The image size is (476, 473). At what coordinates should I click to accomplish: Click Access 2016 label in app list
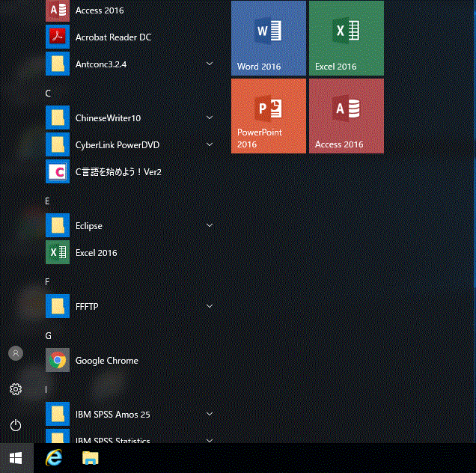pyautogui.click(x=100, y=10)
